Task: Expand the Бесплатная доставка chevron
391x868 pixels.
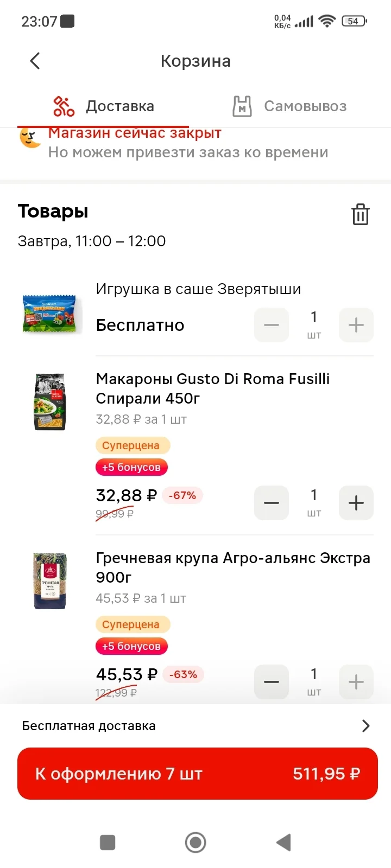Action: point(366,726)
